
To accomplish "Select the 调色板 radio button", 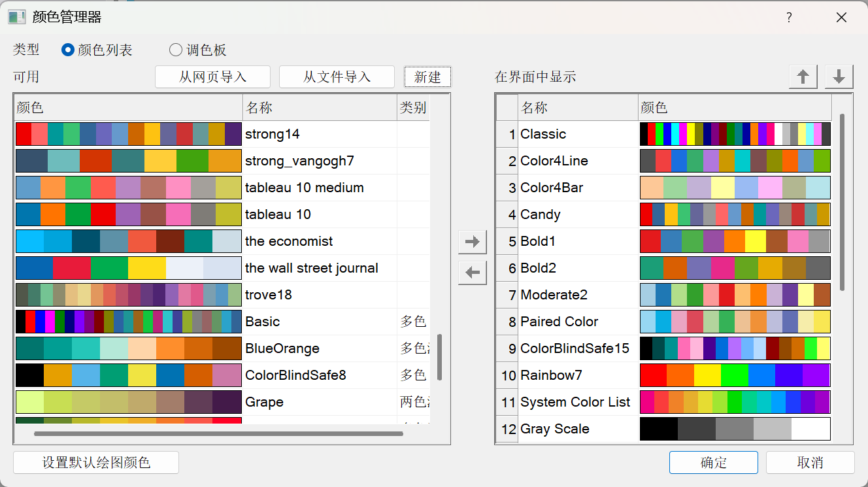I will [x=176, y=50].
